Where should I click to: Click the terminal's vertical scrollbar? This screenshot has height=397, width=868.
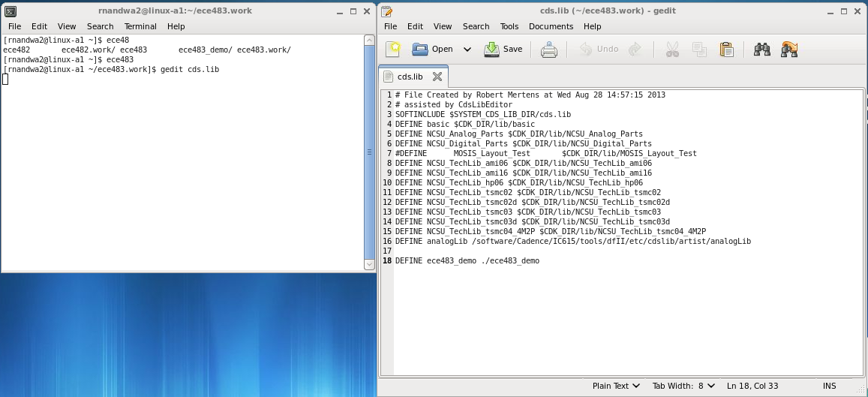point(368,152)
